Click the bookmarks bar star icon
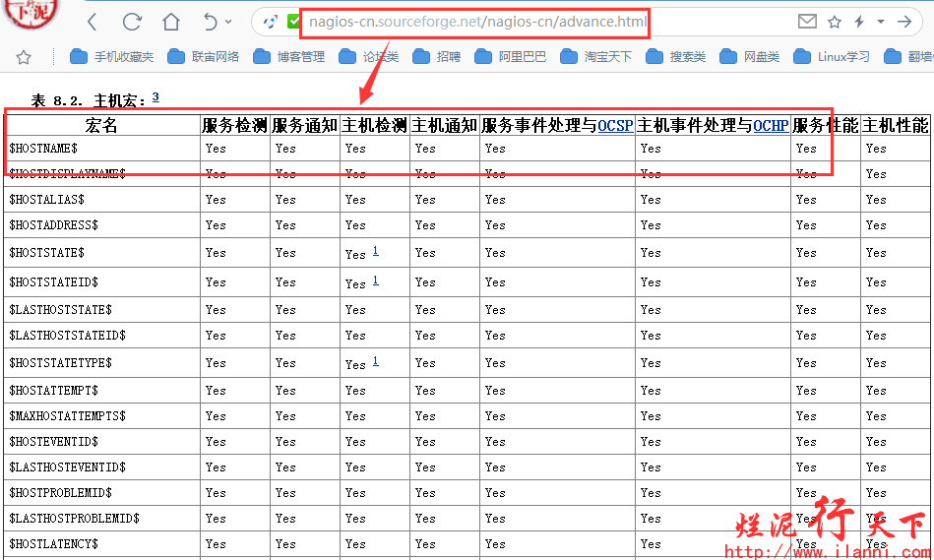934x560 pixels. (24, 57)
